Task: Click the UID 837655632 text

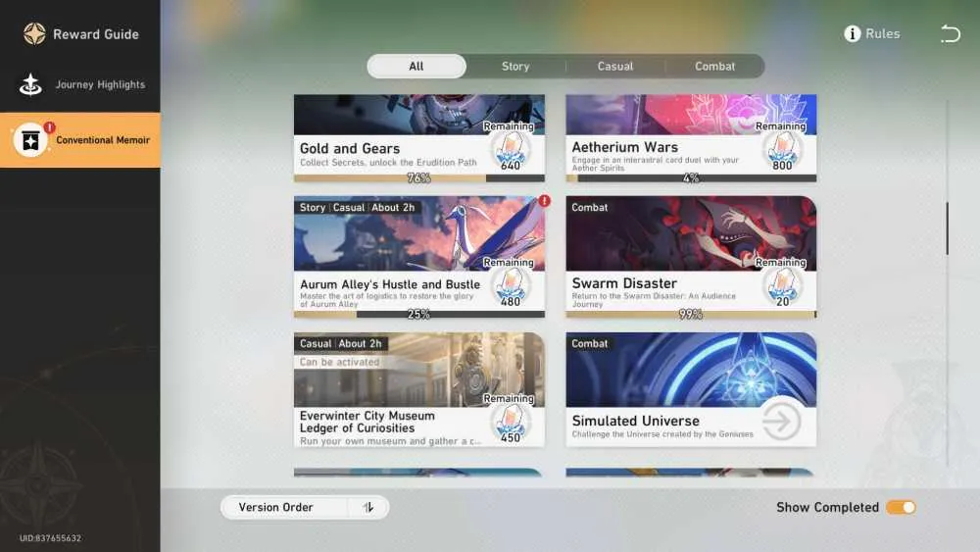Action: click(50, 538)
